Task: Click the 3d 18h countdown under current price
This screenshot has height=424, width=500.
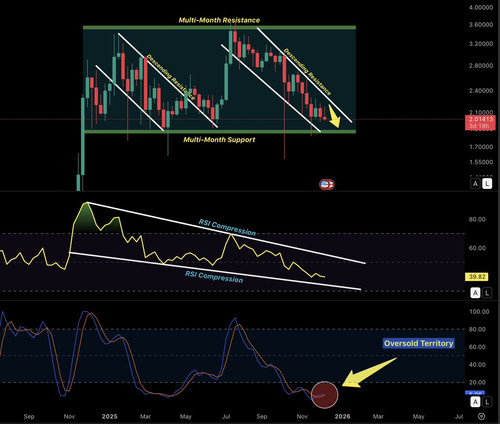Action: tap(479, 126)
